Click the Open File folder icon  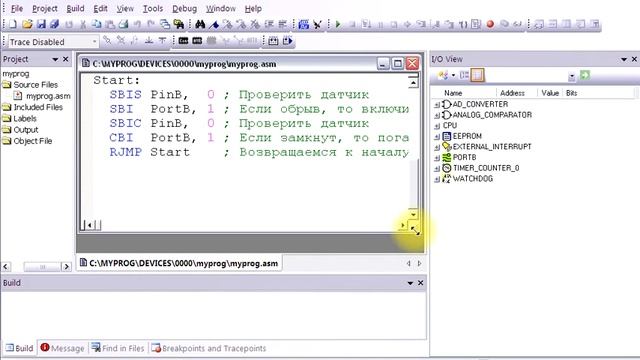(x=27, y=24)
